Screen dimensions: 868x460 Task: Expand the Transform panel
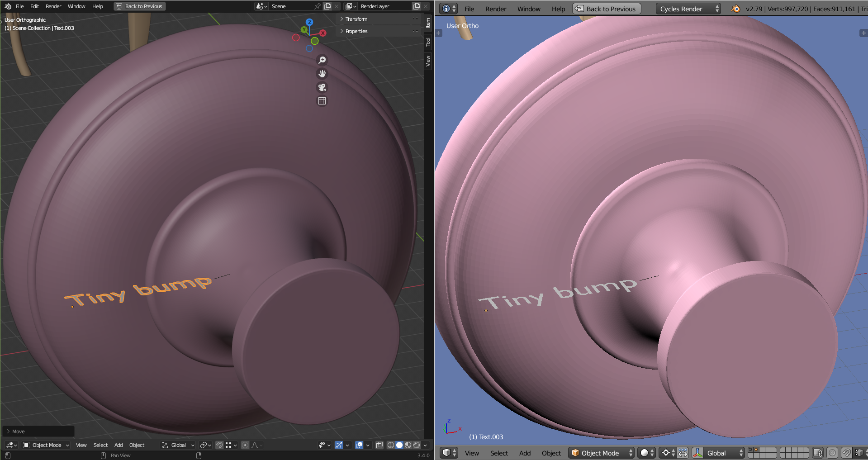[x=379, y=19]
